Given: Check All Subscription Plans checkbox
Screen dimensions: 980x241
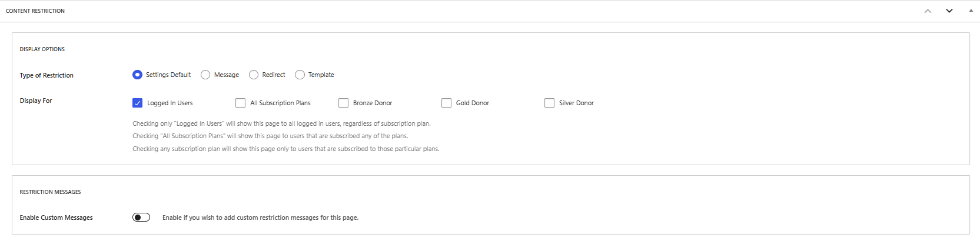Looking at the screenshot, I should click(240, 103).
